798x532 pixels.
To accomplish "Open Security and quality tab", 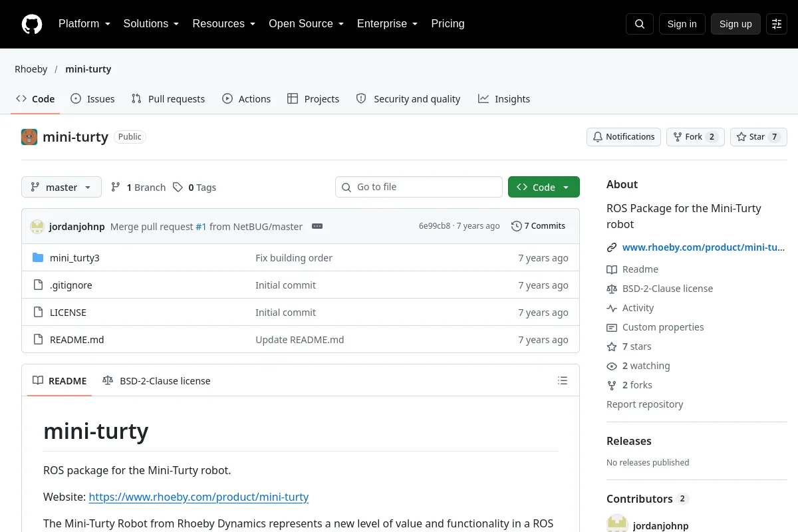I will 408,99.
